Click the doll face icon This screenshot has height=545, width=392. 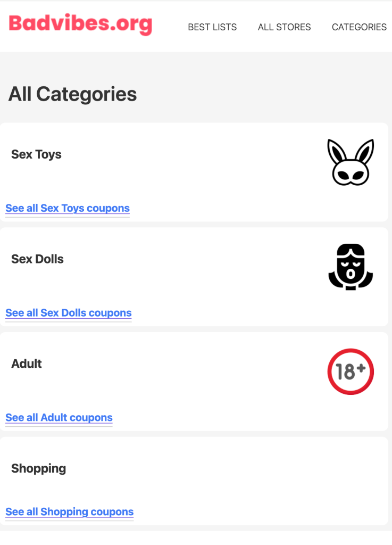click(x=351, y=267)
